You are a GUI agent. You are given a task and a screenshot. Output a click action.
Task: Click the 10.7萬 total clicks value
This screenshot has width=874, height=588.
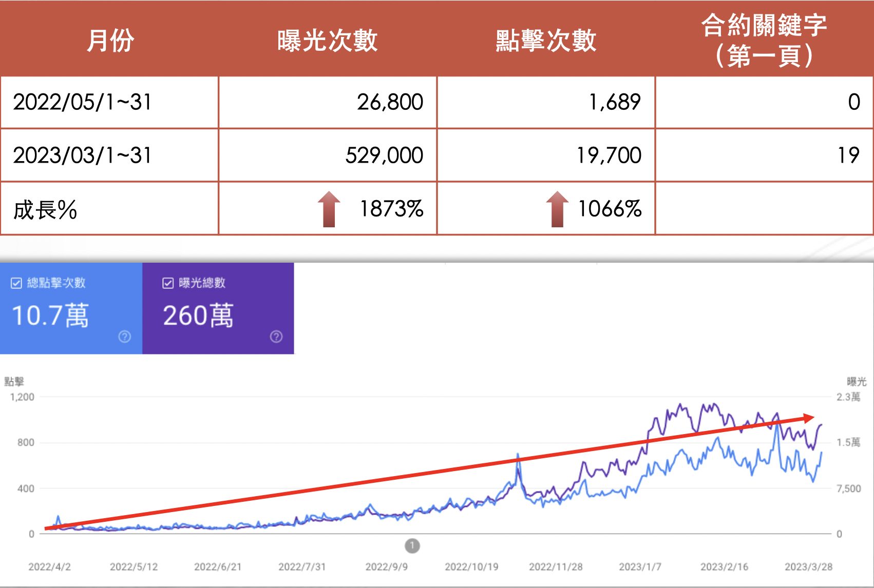pos(50,315)
